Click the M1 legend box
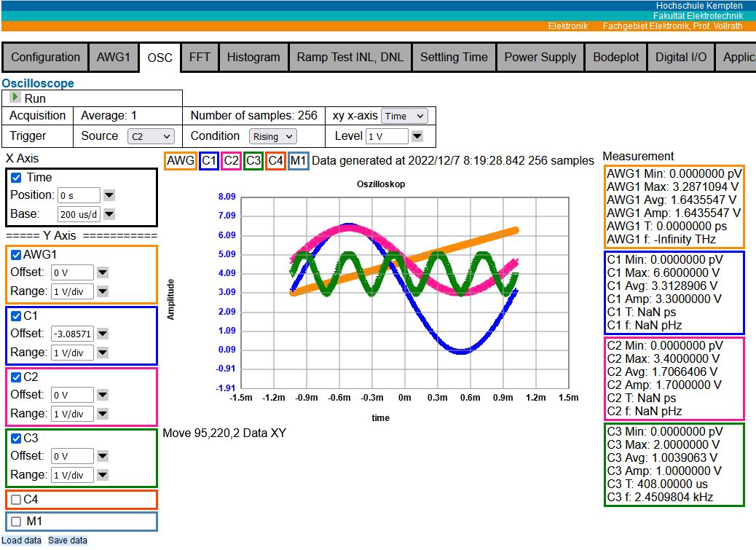This screenshot has width=756, height=550. pyautogui.click(x=299, y=160)
